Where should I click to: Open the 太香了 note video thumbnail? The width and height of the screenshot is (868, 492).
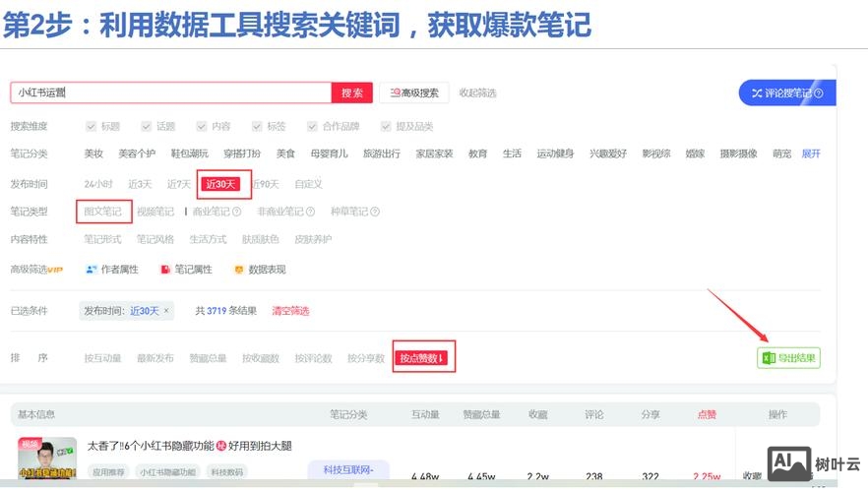47,458
